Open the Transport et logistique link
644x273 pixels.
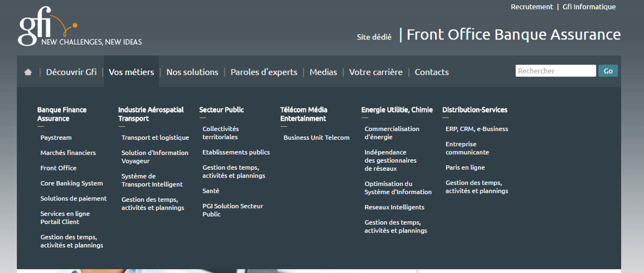click(x=155, y=138)
